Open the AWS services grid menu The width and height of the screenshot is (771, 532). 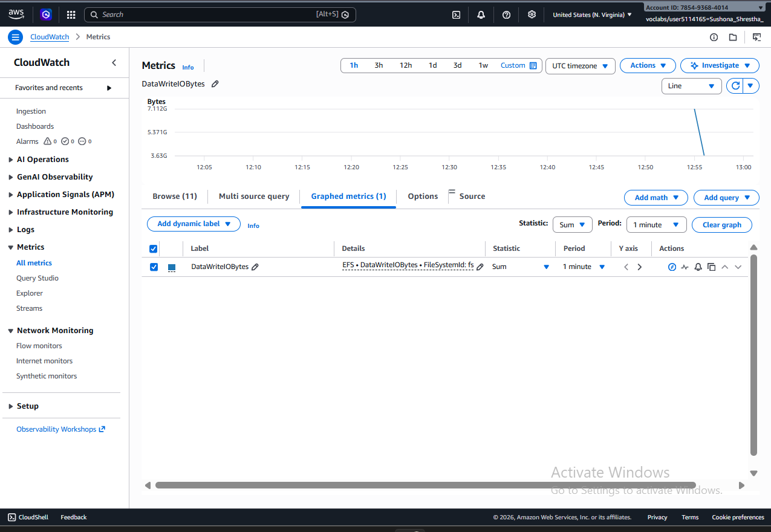71,15
